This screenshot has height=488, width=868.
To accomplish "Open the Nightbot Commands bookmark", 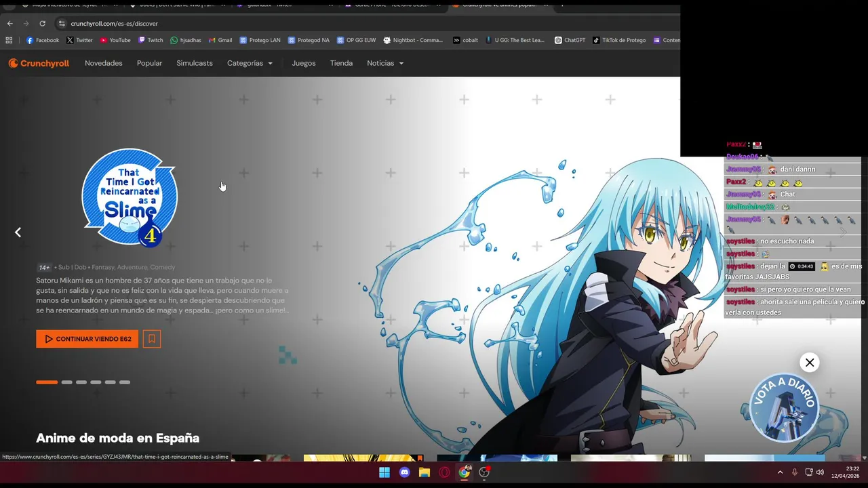I will [x=413, y=40].
